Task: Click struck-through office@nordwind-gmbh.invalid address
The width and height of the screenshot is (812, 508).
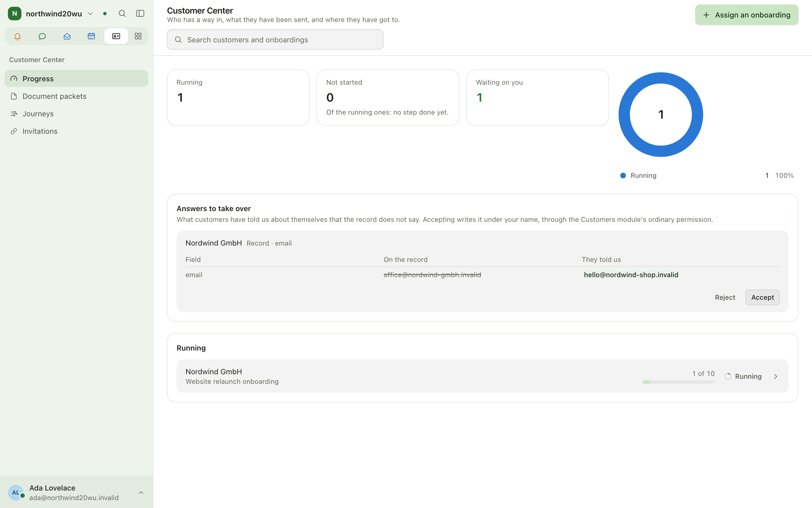Action: 432,275
